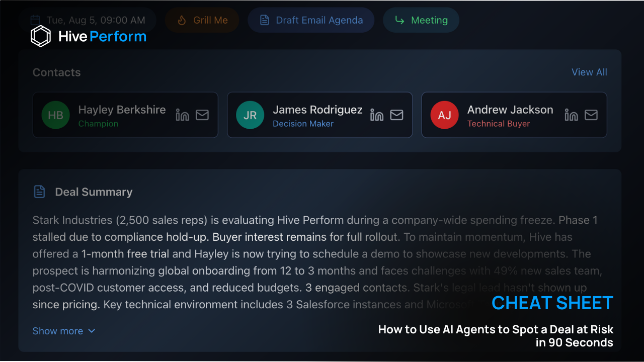The width and height of the screenshot is (644, 362).
Task: Expand summary with Show more
Action: click(x=64, y=331)
